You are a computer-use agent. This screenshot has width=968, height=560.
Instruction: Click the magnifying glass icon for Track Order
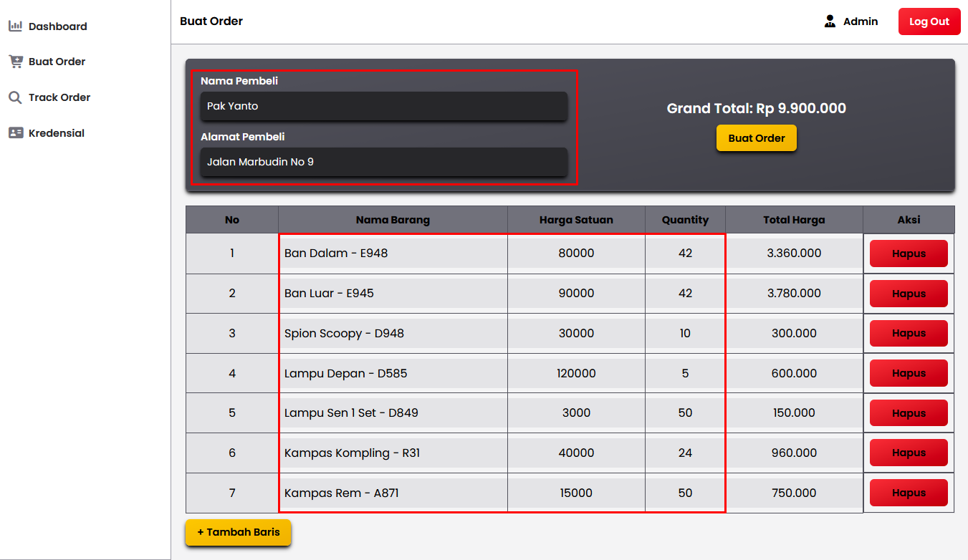pos(14,97)
